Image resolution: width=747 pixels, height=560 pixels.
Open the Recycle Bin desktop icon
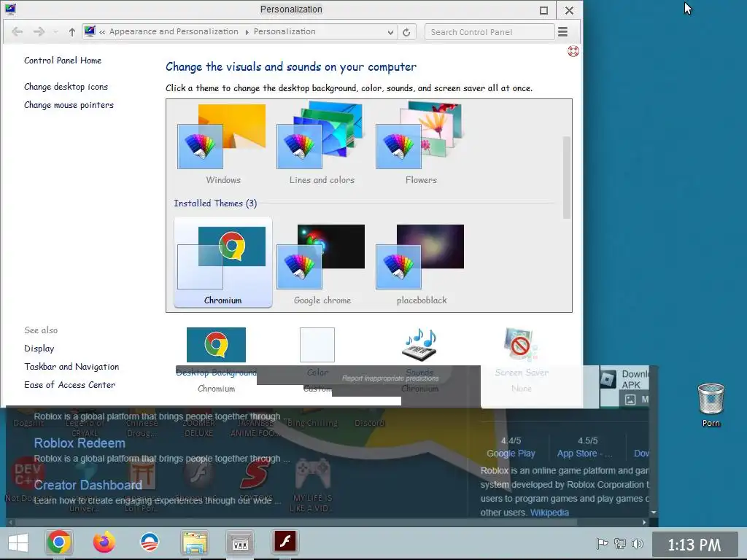point(711,405)
